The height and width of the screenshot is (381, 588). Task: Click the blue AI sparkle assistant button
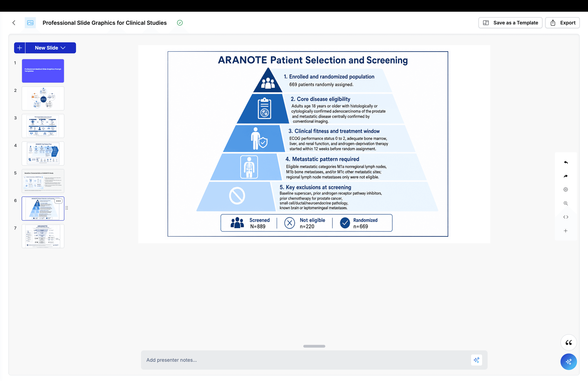click(569, 362)
